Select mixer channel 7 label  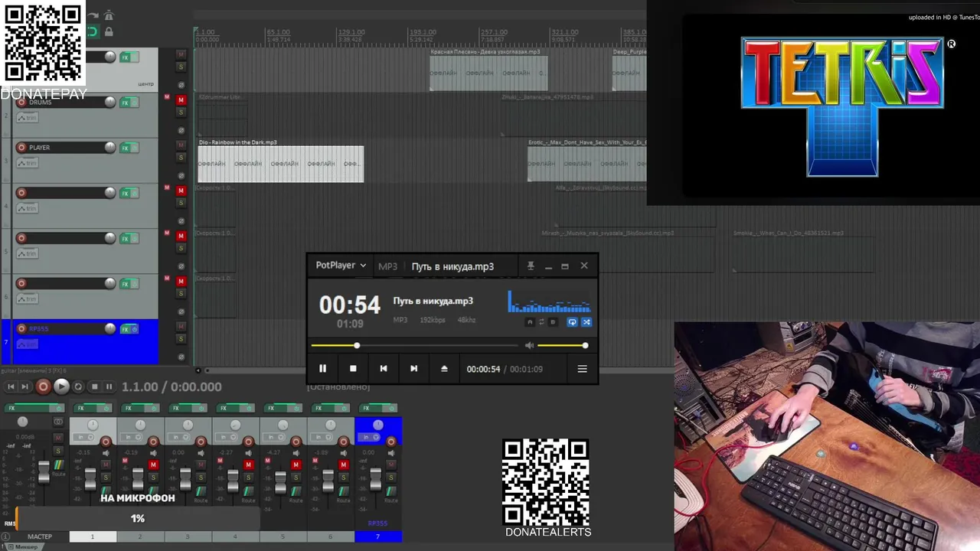(378, 537)
